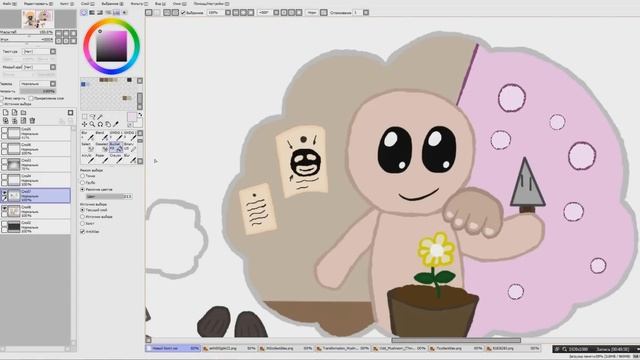Clear the current layer contents
Image resolution: width=640 pixels, height=360 pixels.
click(24, 120)
